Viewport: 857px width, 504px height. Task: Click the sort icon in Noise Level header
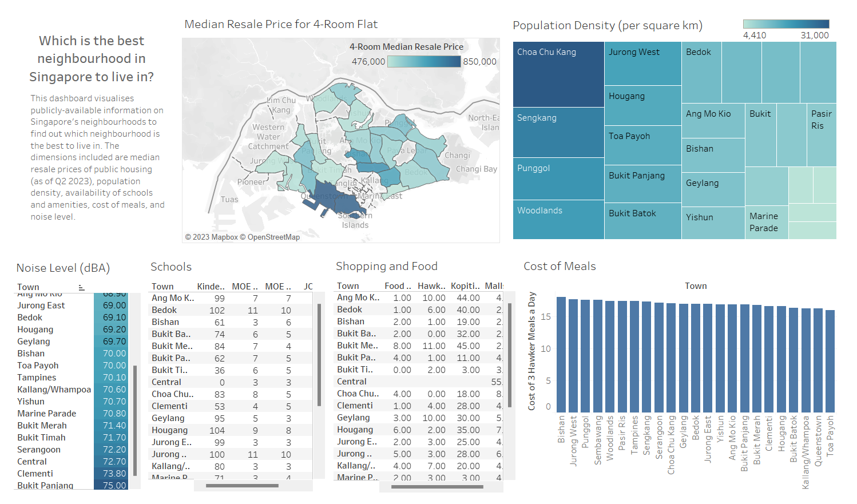[81, 287]
